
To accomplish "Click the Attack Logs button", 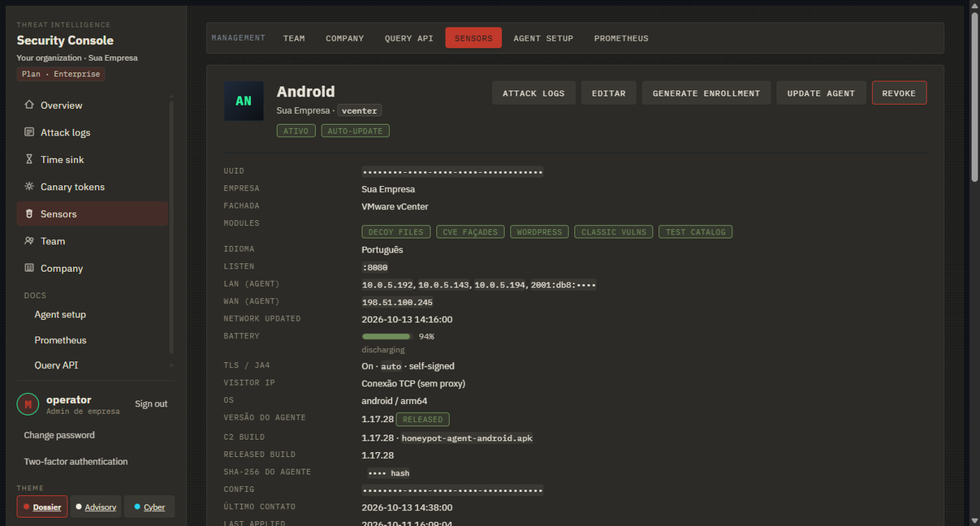I will pos(533,93).
